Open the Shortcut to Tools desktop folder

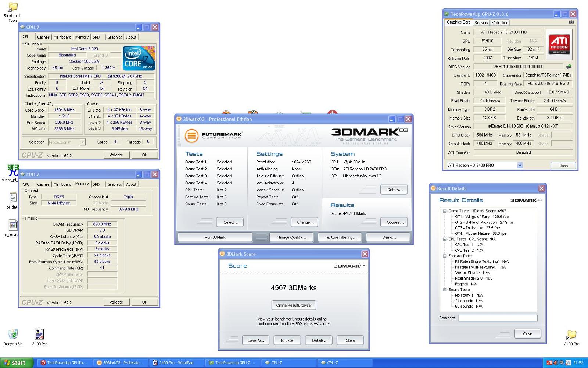(13, 12)
